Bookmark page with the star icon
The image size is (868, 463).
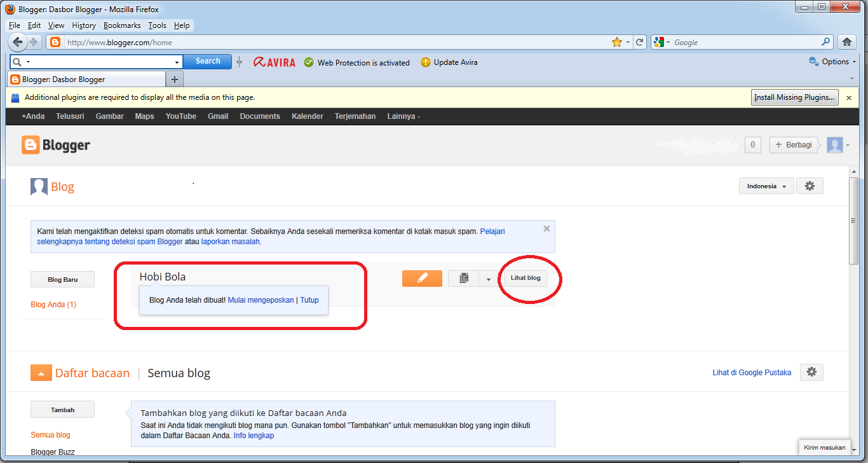point(616,43)
